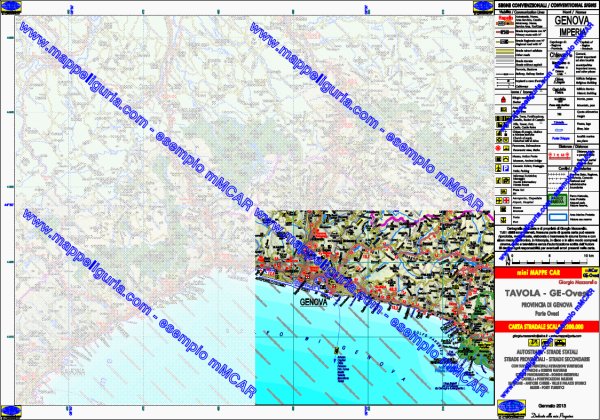The height and width of the screenshot is (420, 600).
Task: Click the PROVINCIA DI GENOVA subtitle
Action: click(x=547, y=305)
